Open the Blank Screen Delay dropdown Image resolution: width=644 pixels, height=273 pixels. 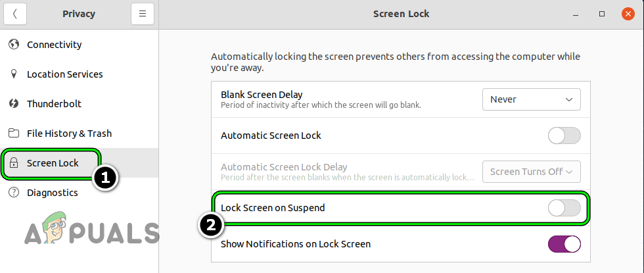[x=531, y=99]
